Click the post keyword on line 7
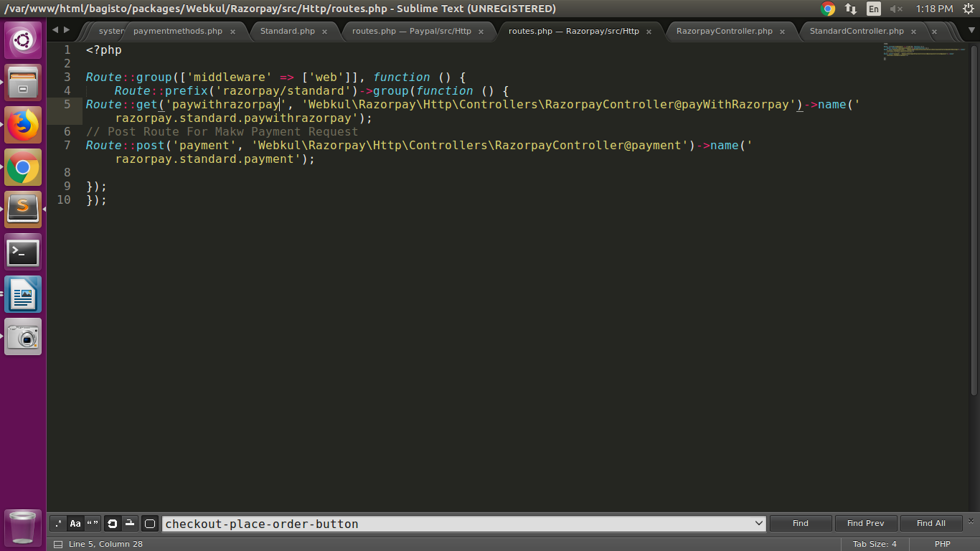Image resolution: width=980 pixels, height=551 pixels. pos(151,145)
